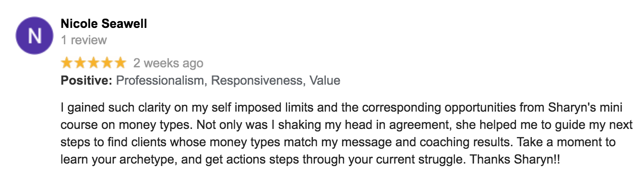This screenshot has width=644, height=178.
Task: Click the "2 weeks ago" timestamp
Action: coord(168,64)
